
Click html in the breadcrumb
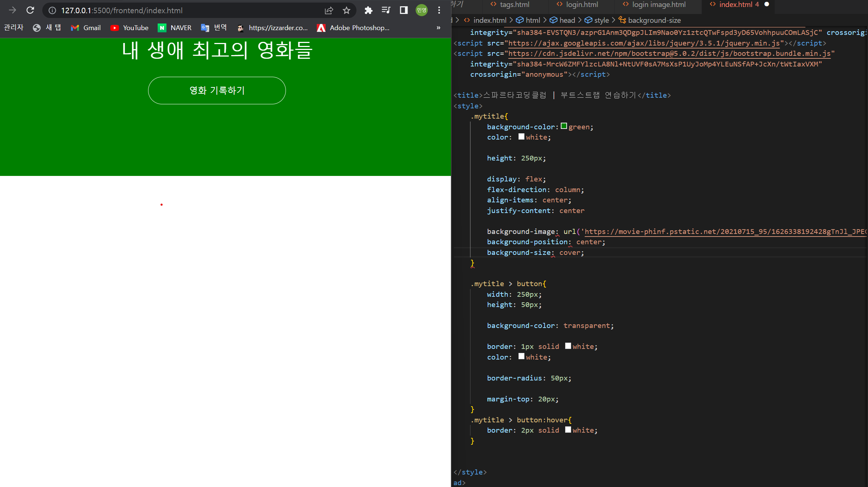[528, 20]
